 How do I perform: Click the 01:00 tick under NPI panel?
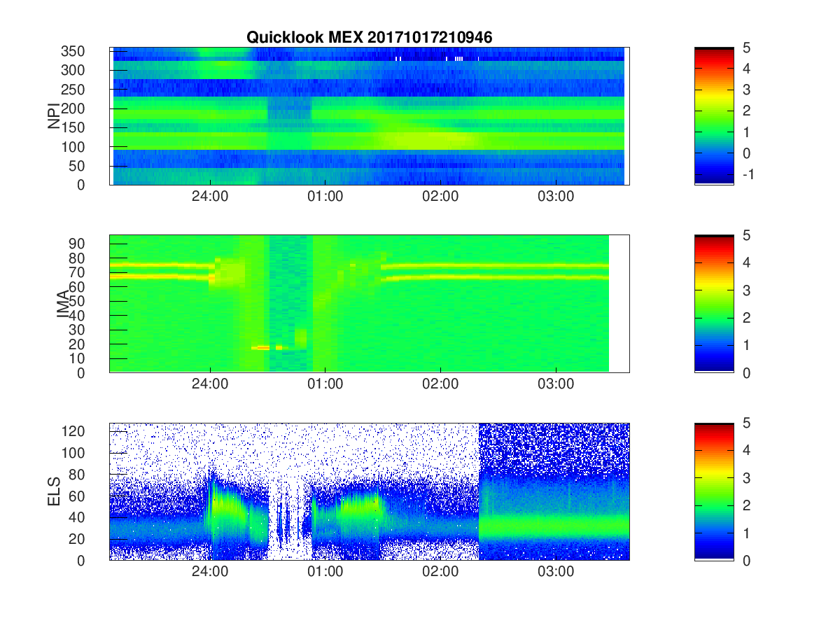pyautogui.click(x=325, y=196)
